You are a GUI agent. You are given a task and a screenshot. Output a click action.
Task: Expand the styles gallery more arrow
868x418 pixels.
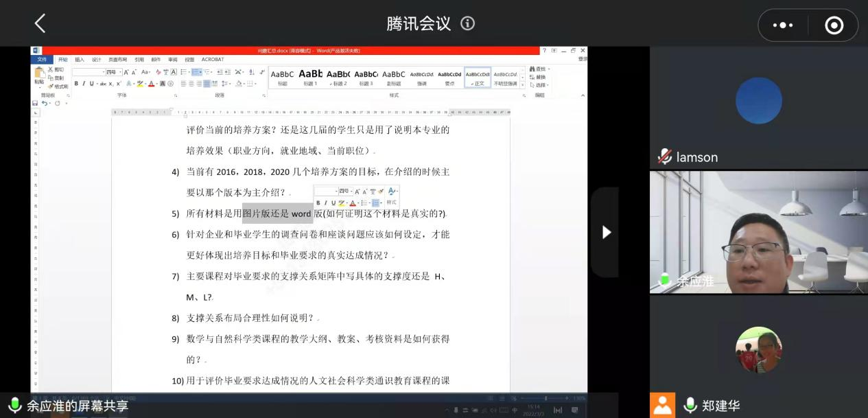[x=523, y=84]
